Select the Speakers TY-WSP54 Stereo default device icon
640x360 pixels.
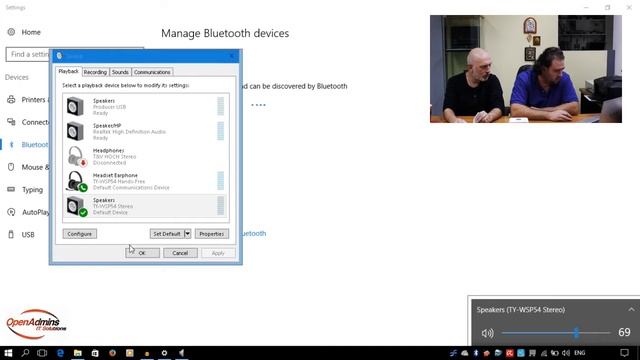click(77, 206)
